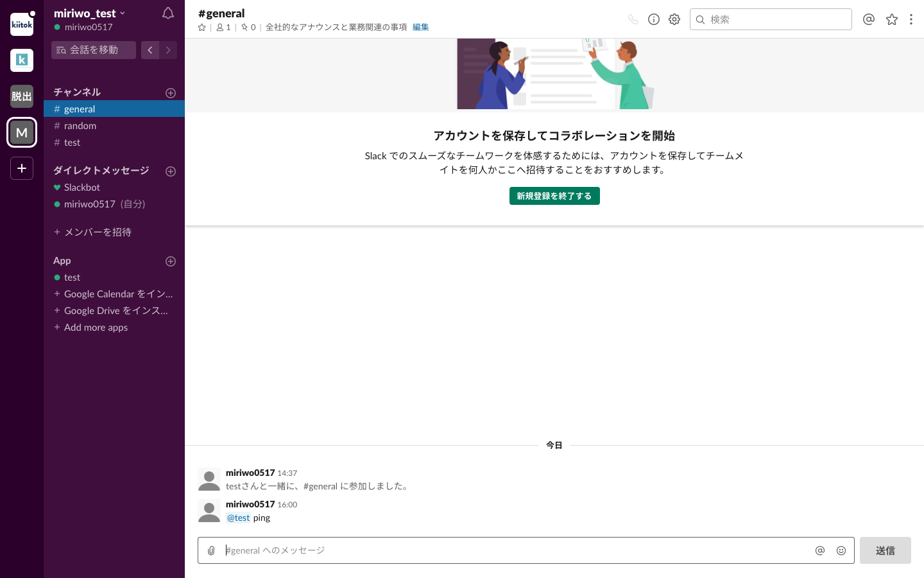924x578 pixels.
Task: Open notification settings with the bell icon
Action: point(167,13)
